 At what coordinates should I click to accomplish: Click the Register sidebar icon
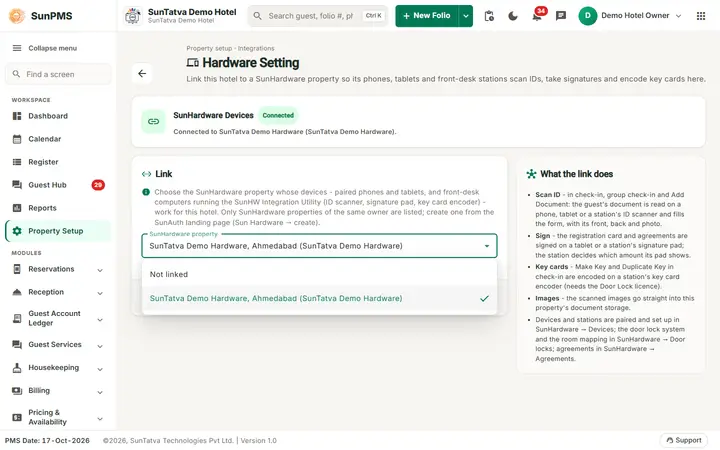pyautogui.click(x=17, y=162)
